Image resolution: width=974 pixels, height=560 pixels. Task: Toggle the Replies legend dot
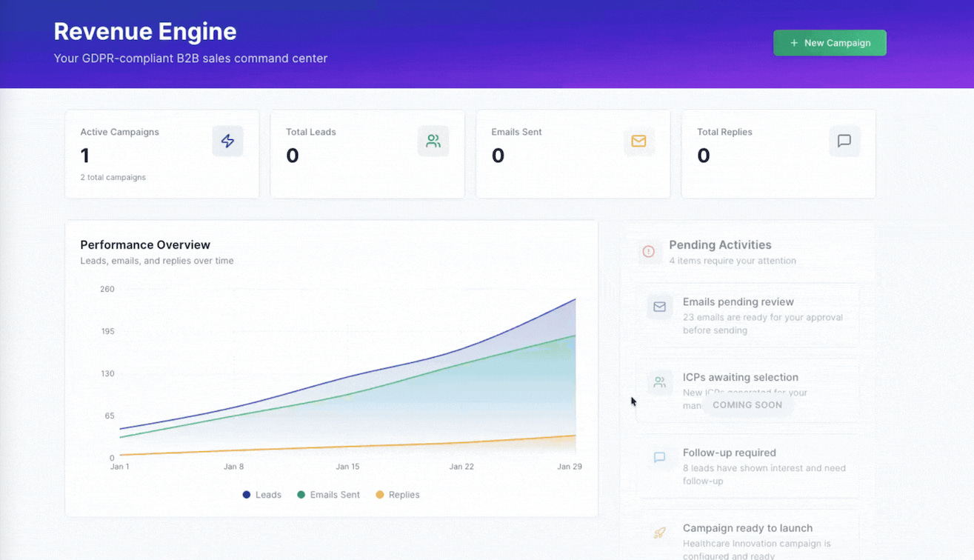[380, 495]
